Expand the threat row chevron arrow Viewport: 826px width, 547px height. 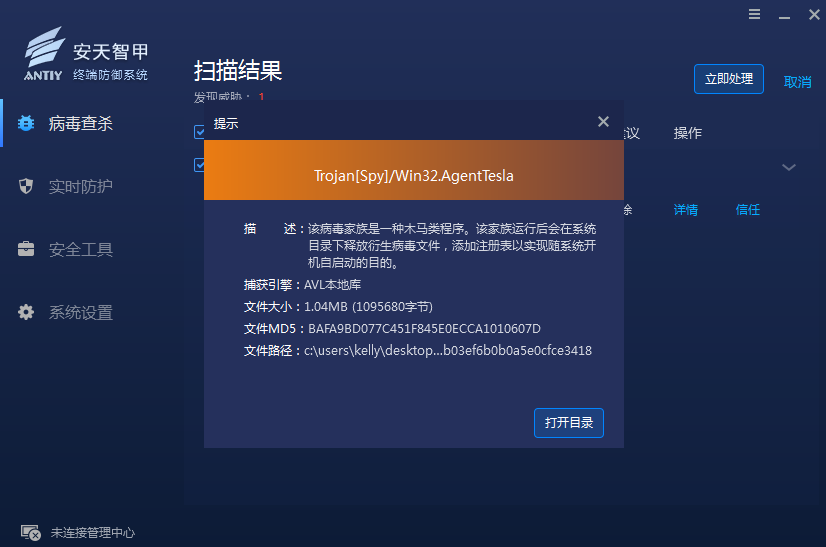tap(788, 167)
